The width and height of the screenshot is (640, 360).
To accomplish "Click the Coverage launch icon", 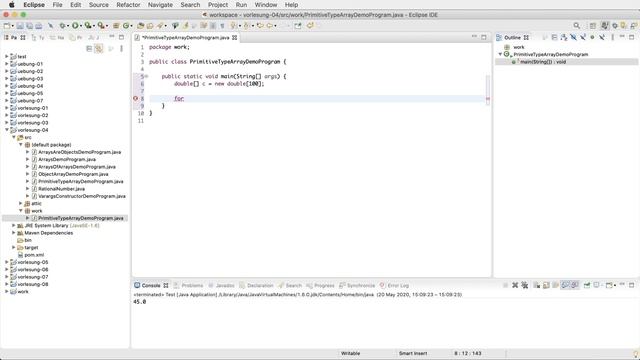I will point(88,26).
